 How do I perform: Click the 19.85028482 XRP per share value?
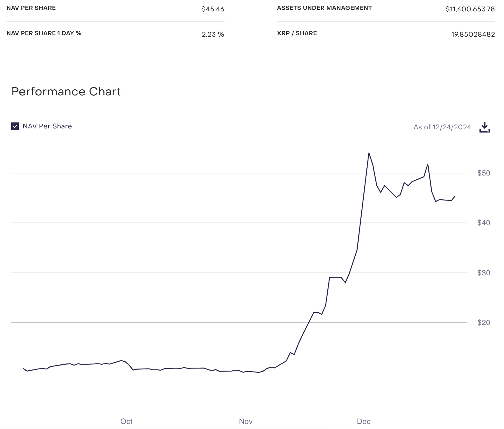[473, 35]
